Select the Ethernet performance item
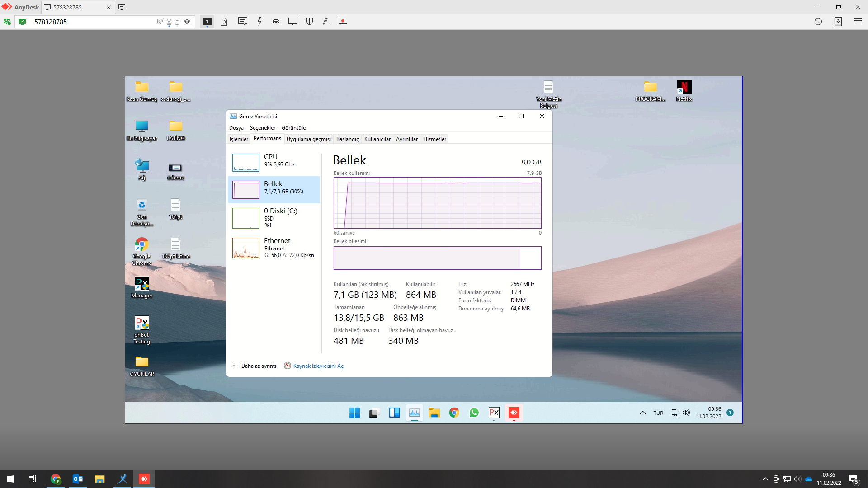The width and height of the screenshot is (868, 488). pyautogui.click(x=274, y=248)
